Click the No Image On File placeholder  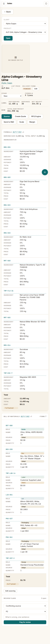(x=16, y=58)
